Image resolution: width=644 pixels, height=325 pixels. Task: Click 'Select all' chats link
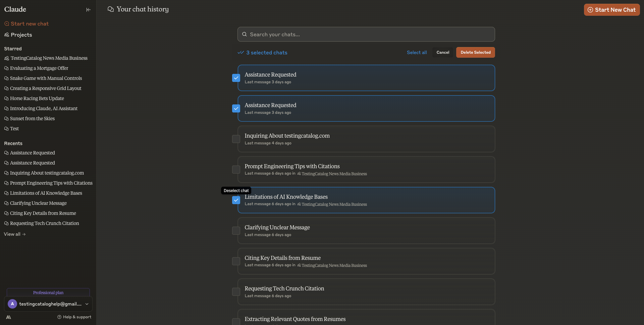click(417, 52)
